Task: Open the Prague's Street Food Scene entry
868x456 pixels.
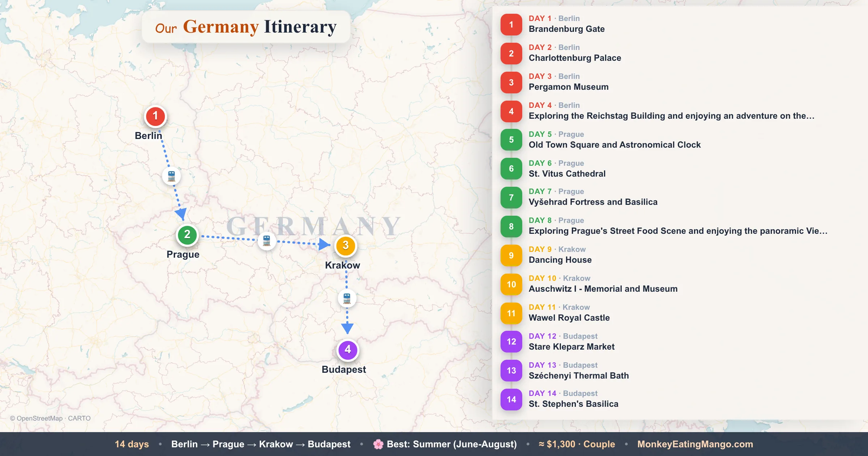Action: (678, 231)
